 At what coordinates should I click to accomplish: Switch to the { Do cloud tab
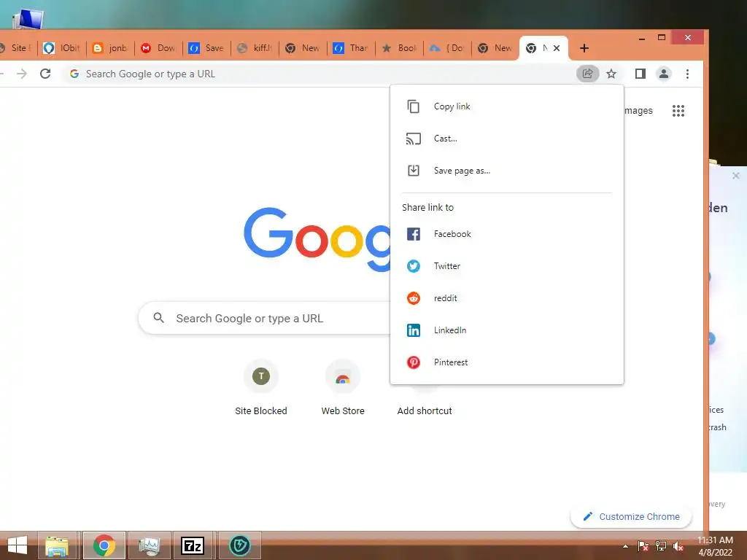447,48
